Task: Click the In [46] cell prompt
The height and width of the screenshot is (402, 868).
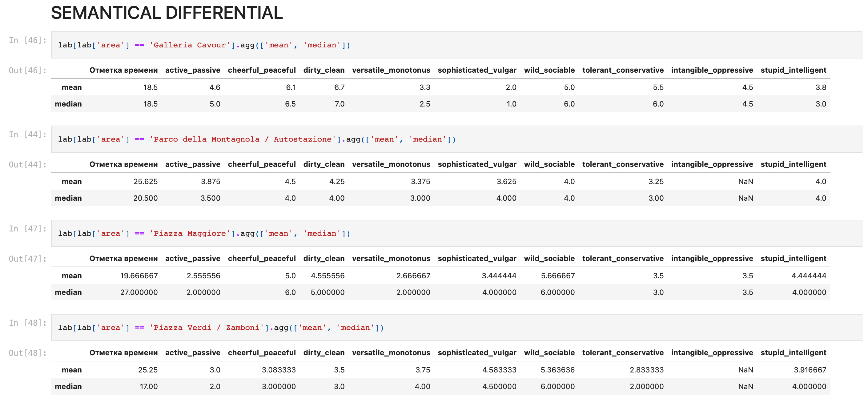Action: [x=28, y=40]
